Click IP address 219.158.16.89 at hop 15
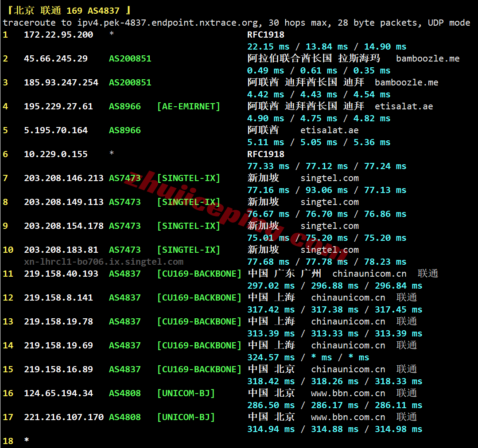The width and height of the screenshot is (478, 448). point(58,370)
